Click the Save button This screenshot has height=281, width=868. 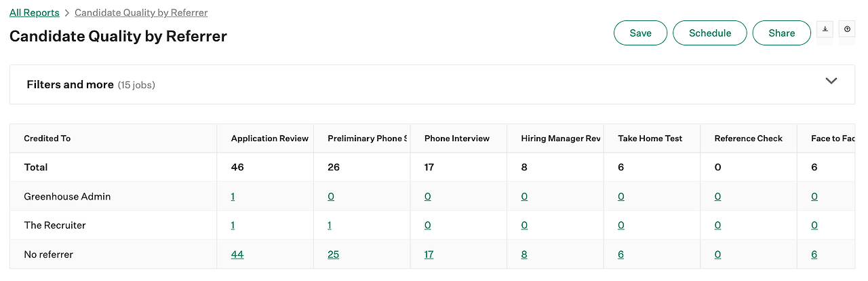coord(640,33)
